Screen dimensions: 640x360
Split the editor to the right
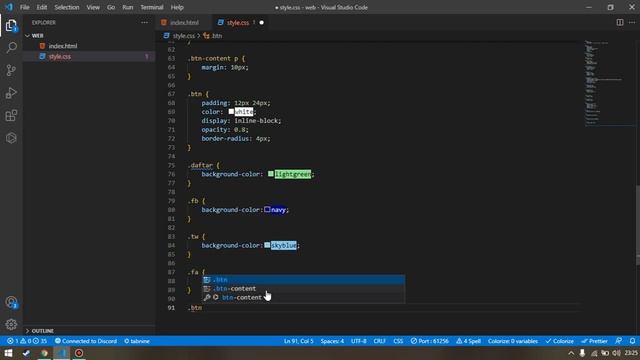(x=620, y=22)
